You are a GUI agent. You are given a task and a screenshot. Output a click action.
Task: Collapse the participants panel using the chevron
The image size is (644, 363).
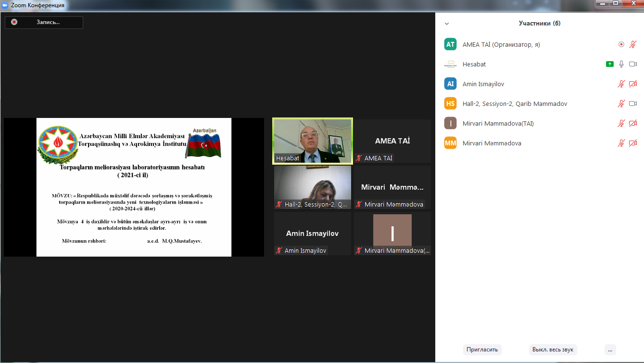447,24
